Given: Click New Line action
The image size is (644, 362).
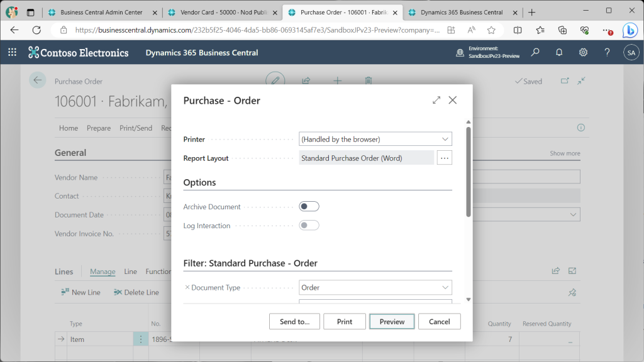Looking at the screenshot, I should (80, 292).
